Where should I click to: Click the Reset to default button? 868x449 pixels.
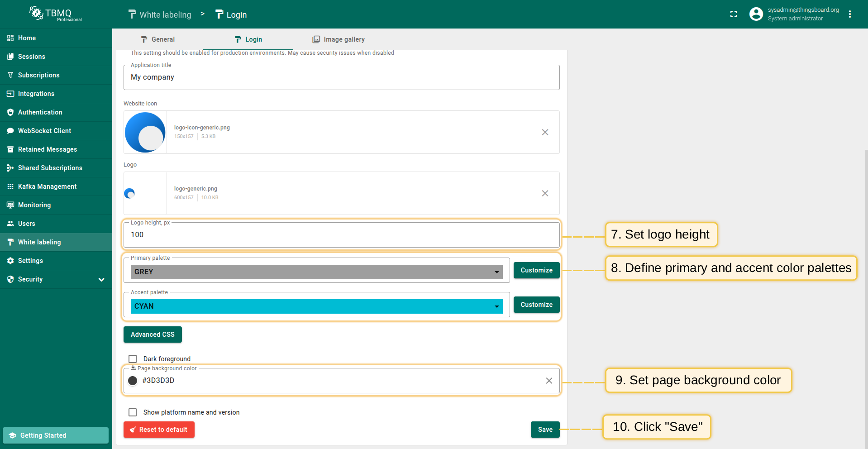159,430
